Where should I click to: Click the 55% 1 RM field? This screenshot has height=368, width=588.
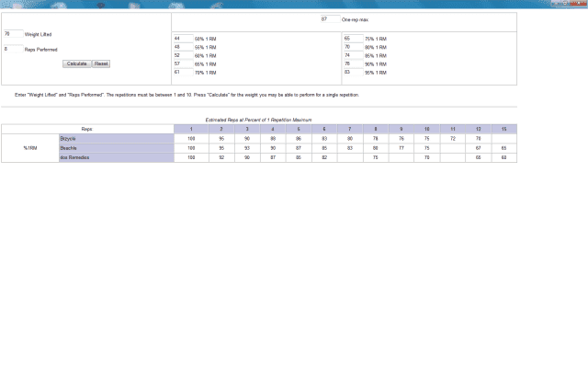pyautogui.click(x=182, y=47)
